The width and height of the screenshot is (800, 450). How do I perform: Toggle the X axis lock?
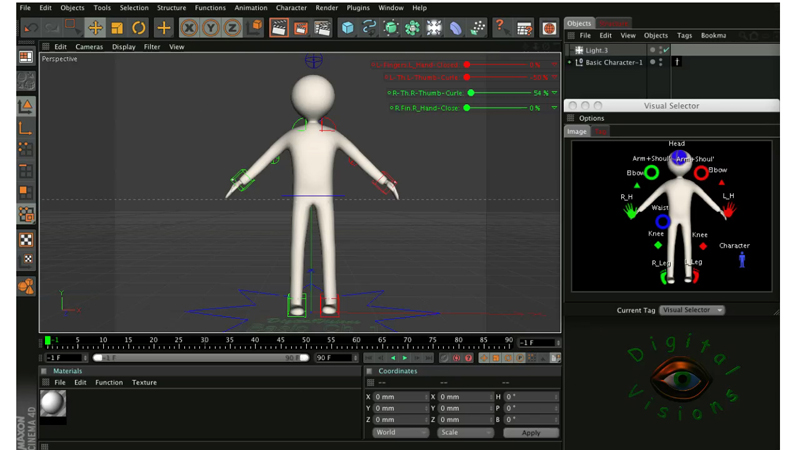click(x=190, y=28)
